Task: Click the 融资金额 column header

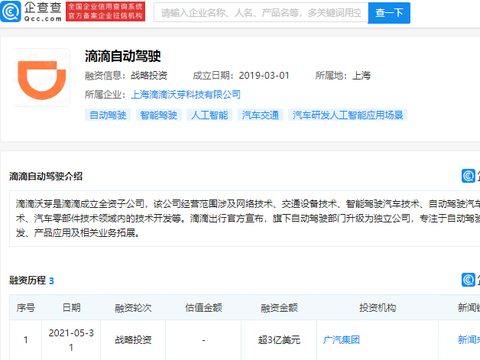Action: 279,307
